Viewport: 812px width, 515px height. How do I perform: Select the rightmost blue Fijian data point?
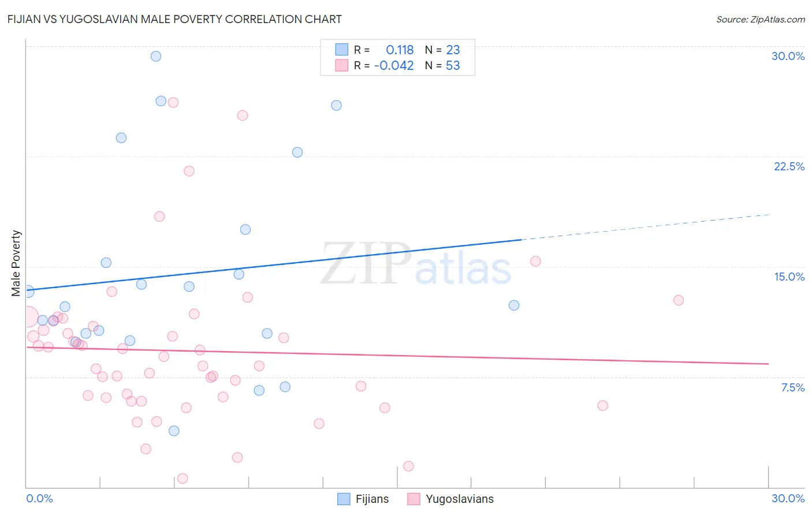pyautogui.click(x=514, y=305)
